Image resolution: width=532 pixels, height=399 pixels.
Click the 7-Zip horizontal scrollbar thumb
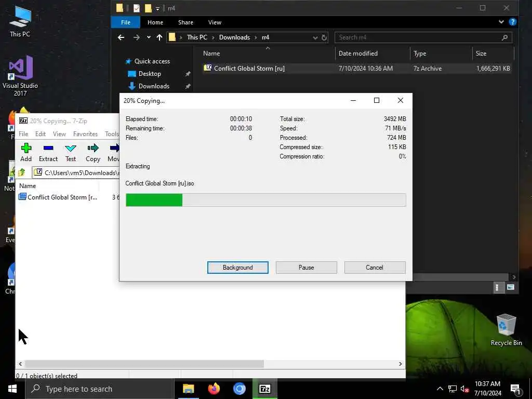(x=144, y=364)
